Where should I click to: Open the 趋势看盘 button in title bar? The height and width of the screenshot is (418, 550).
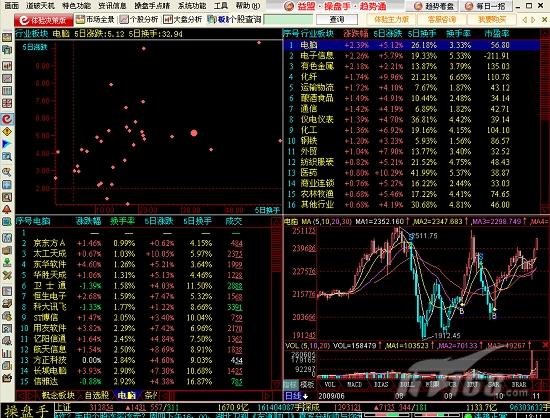click(433, 6)
